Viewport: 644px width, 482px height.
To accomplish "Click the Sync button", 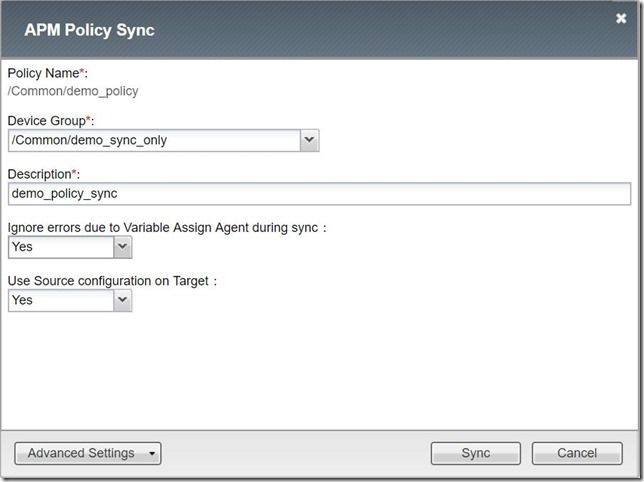I will pyautogui.click(x=476, y=453).
